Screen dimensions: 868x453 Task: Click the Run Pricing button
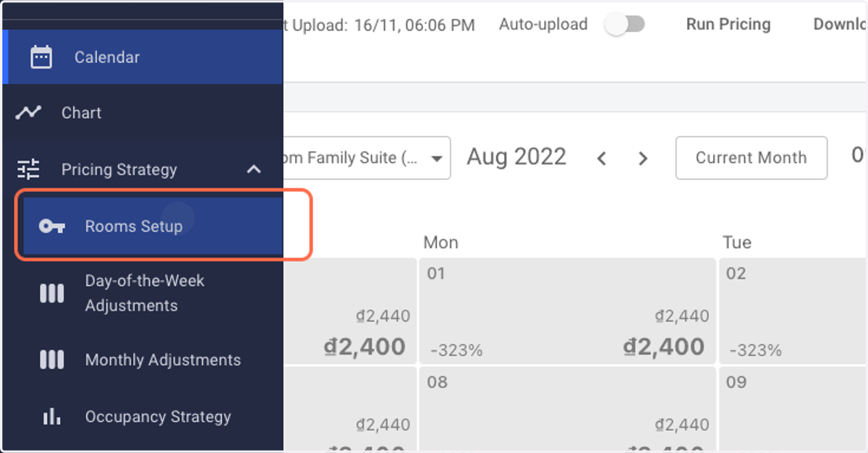point(728,25)
